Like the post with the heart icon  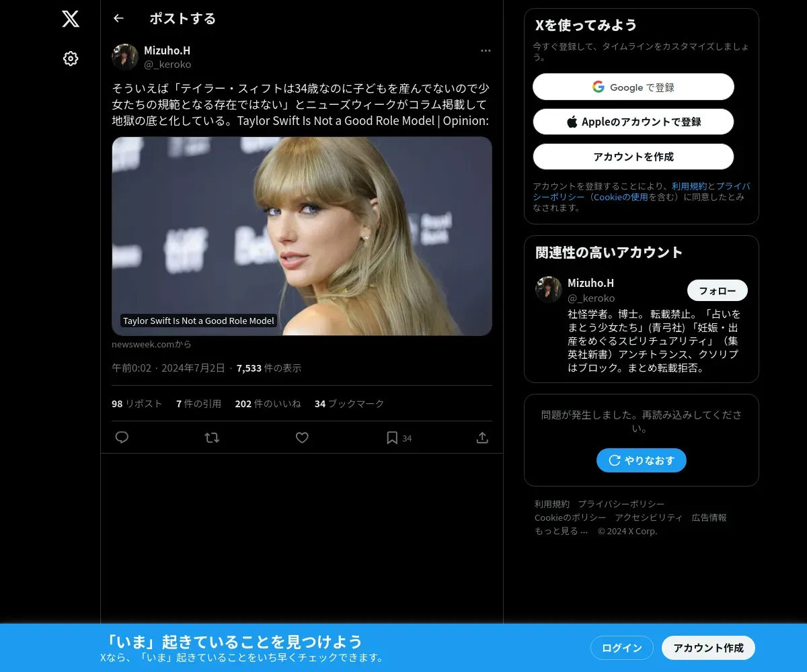pos(302,437)
